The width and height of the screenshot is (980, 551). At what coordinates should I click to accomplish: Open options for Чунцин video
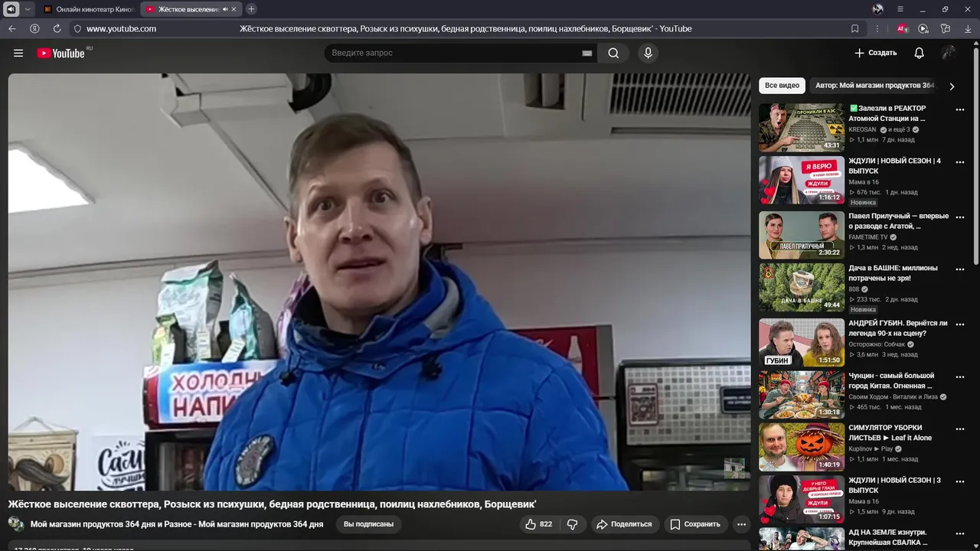click(960, 377)
